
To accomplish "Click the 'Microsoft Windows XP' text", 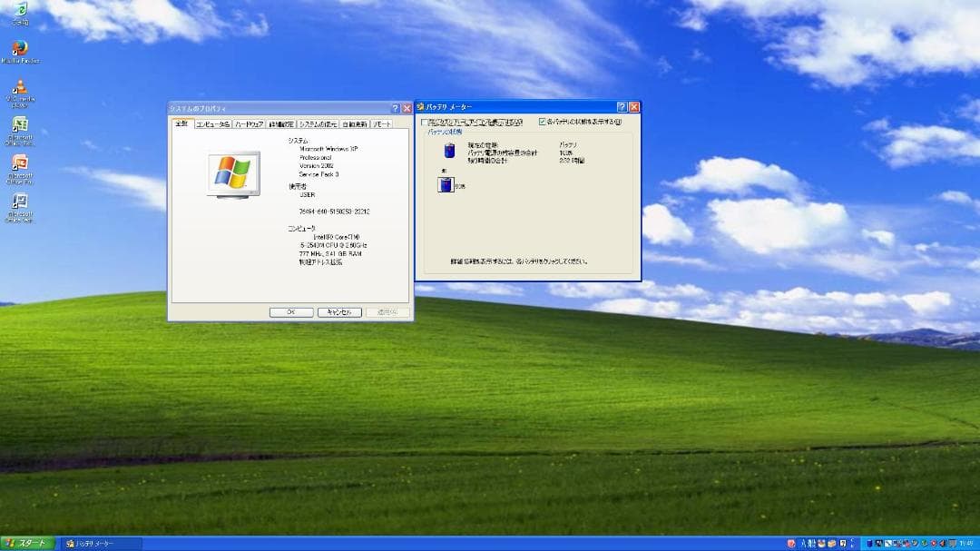I will (x=328, y=149).
